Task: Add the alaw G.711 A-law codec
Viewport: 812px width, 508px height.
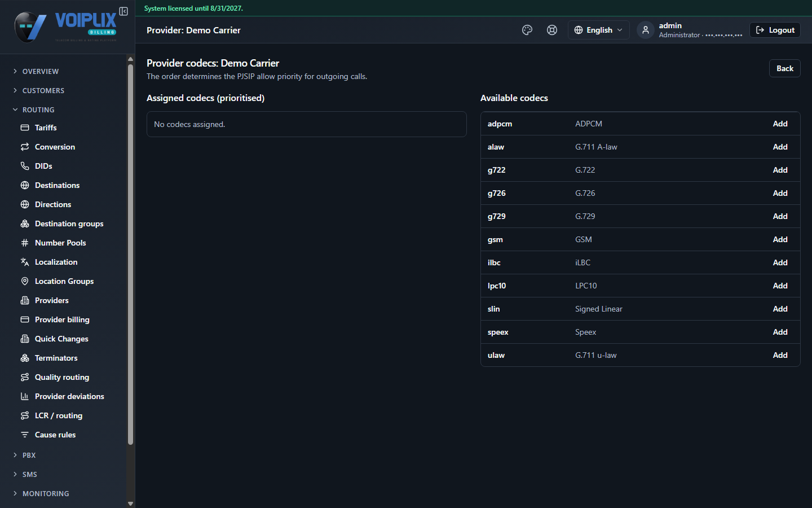Action: [780, 147]
